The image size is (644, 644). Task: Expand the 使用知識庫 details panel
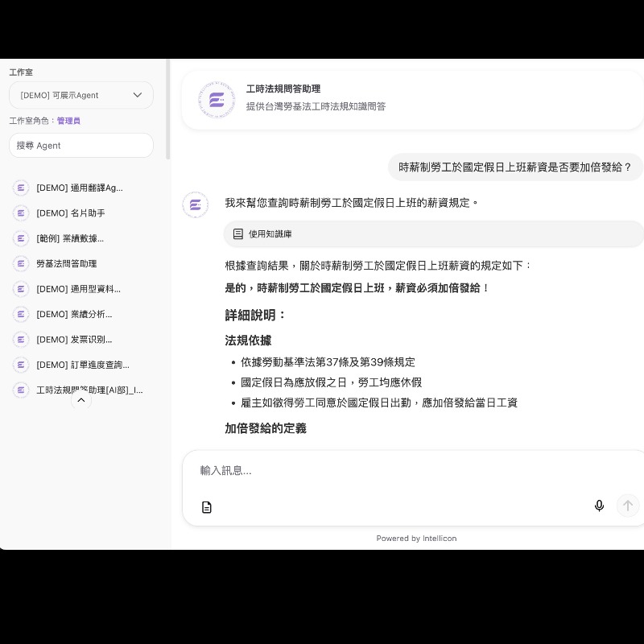click(x=270, y=233)
